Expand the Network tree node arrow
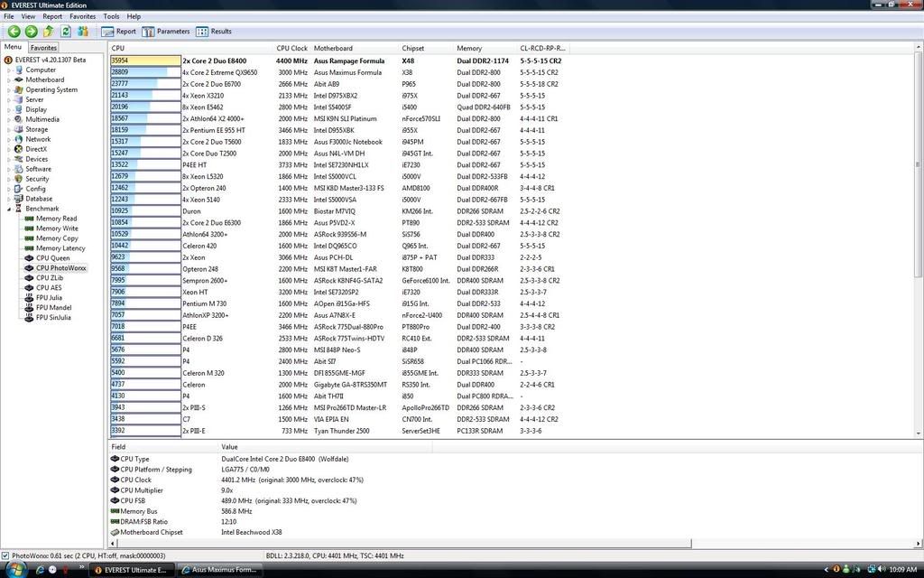 point(9,140)
